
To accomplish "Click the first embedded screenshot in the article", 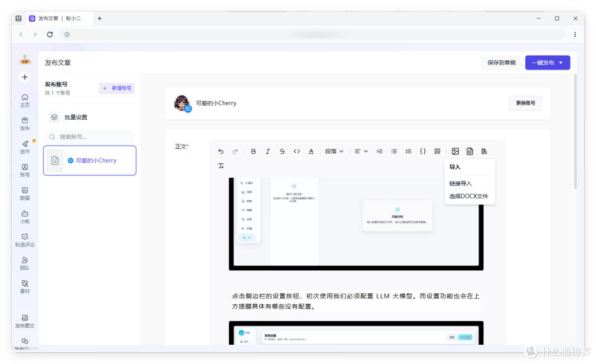I will [x=356, y=224].
